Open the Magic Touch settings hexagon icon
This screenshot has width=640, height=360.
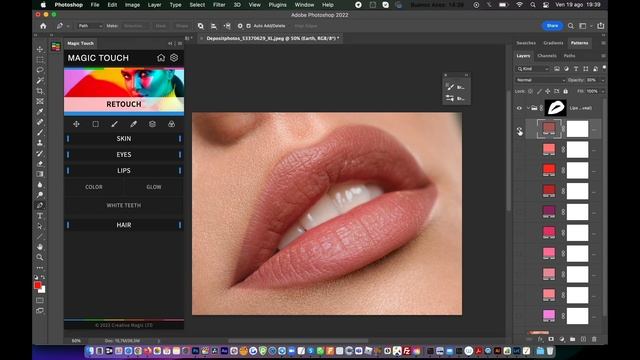tap(174, 58)
